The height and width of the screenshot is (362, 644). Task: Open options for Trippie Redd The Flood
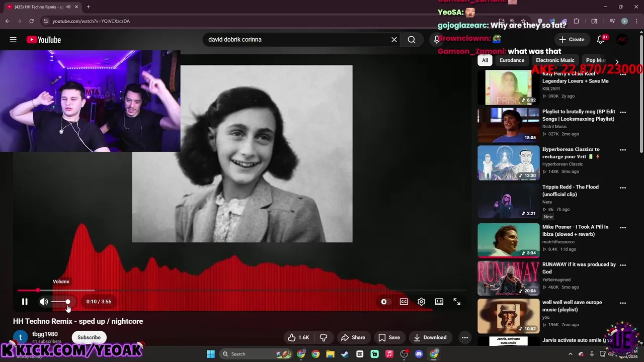click(623, 188)
